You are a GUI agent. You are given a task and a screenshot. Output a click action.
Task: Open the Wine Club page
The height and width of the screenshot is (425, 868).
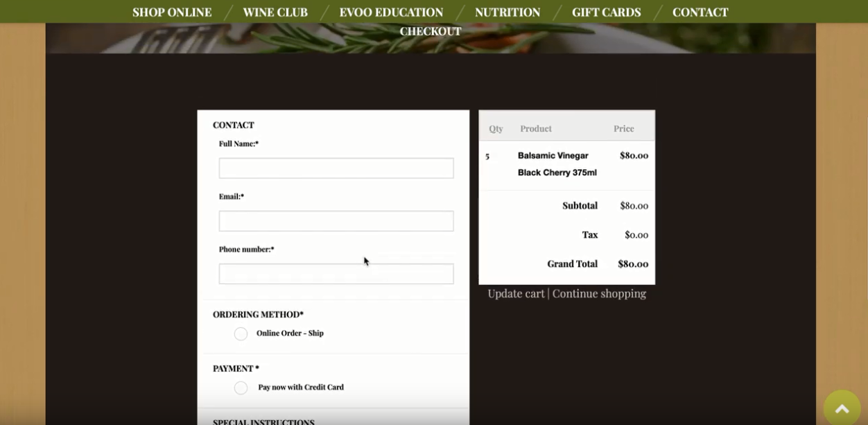[x=275, y=12]
